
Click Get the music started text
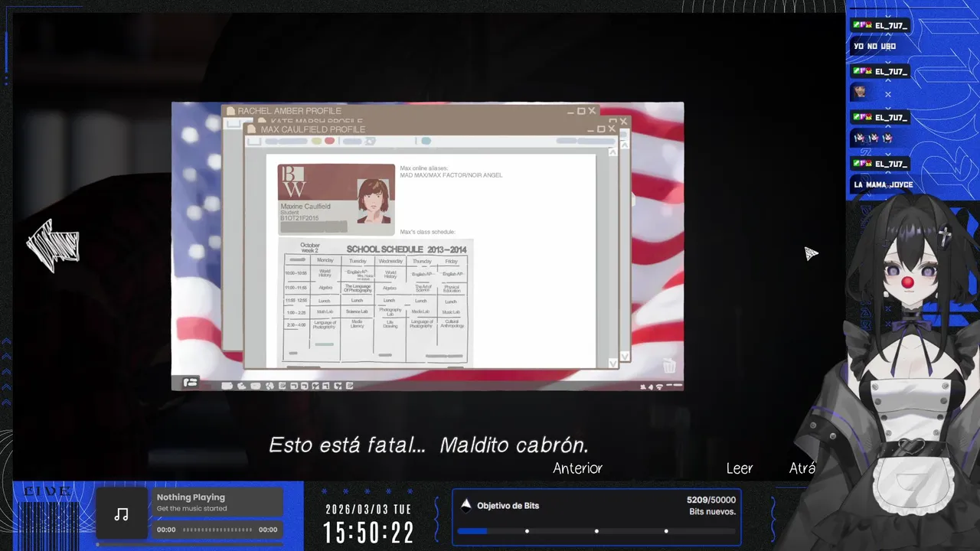click(x=191, y=508)
